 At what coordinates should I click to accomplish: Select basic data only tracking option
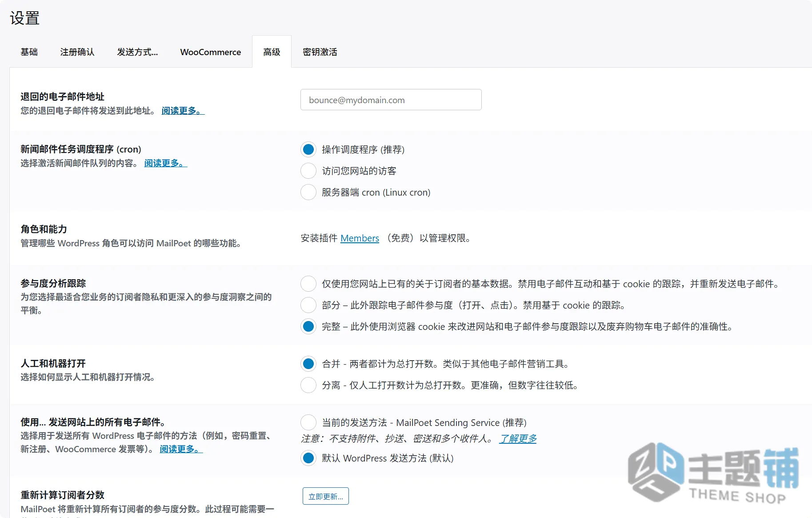(x=308, y=284)
